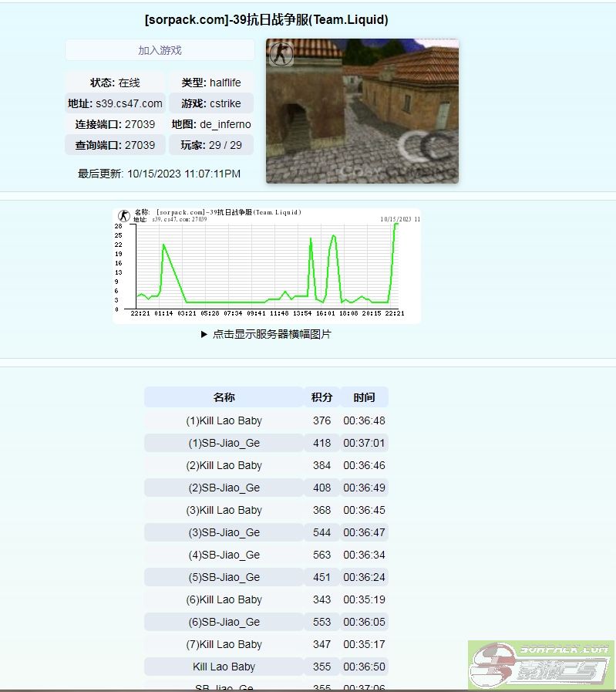Screen dimensions: 616x692
Task: Expand 点击显示服务器横幅图片 banner section
Action: click(266, 335)
